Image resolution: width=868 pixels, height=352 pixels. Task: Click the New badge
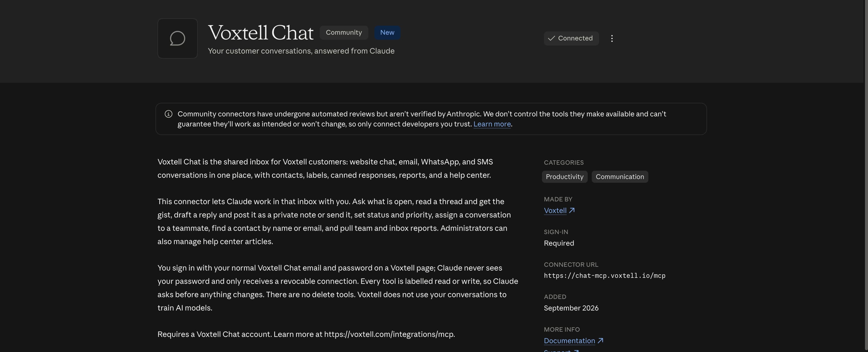[x=387, y=33]
